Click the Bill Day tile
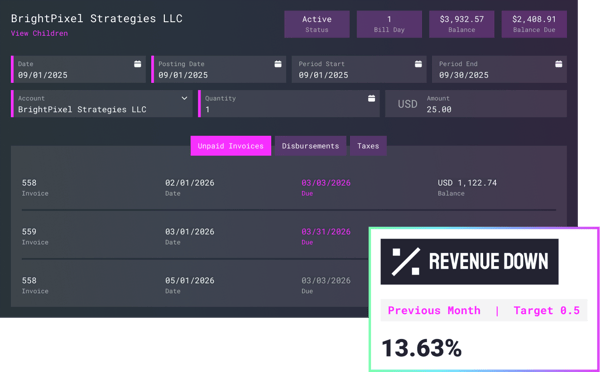This screenshot has width=600, height=372. tap(389, 24)
